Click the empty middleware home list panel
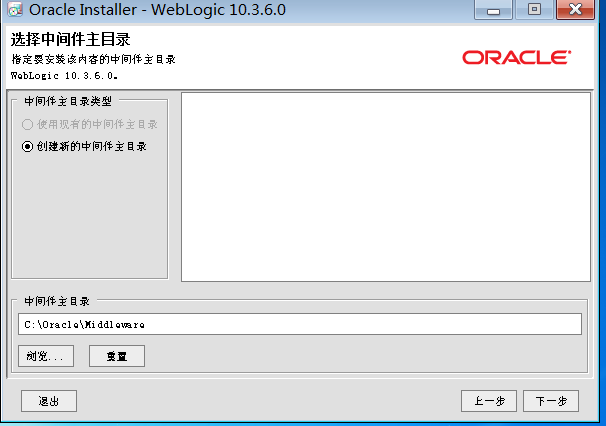 pos(386,187)
